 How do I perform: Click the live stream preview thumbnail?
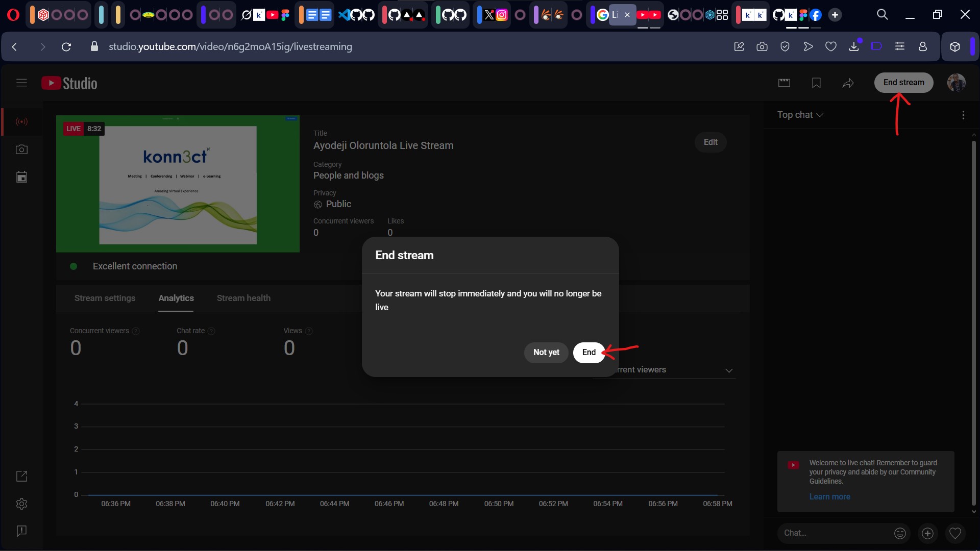[x=178, y=184]
